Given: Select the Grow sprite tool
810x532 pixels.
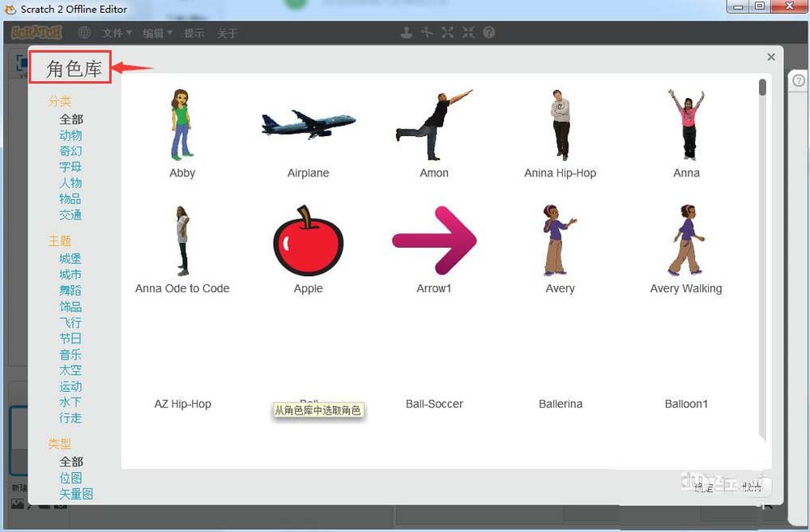Looking at the screenshot, I should 447,32.
